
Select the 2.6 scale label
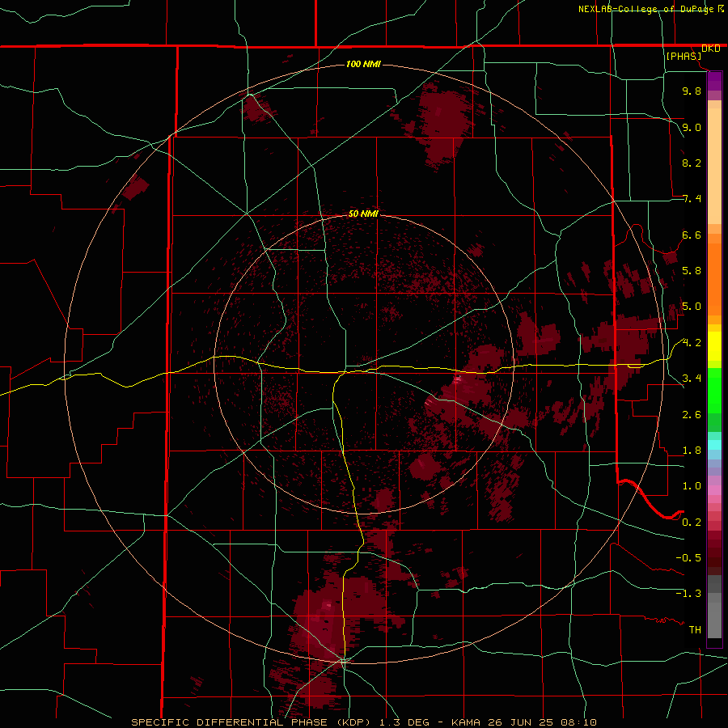click(x=692, y=415)
